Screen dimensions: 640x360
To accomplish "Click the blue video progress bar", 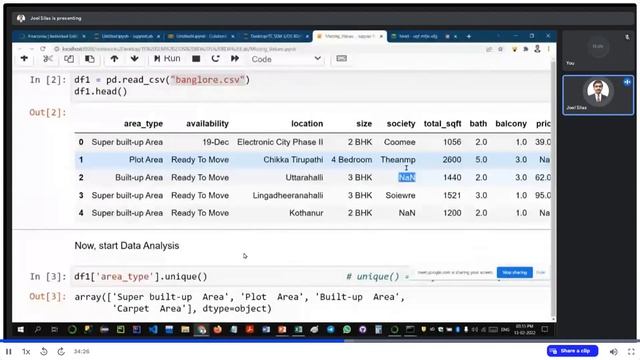I will (320, 341).
